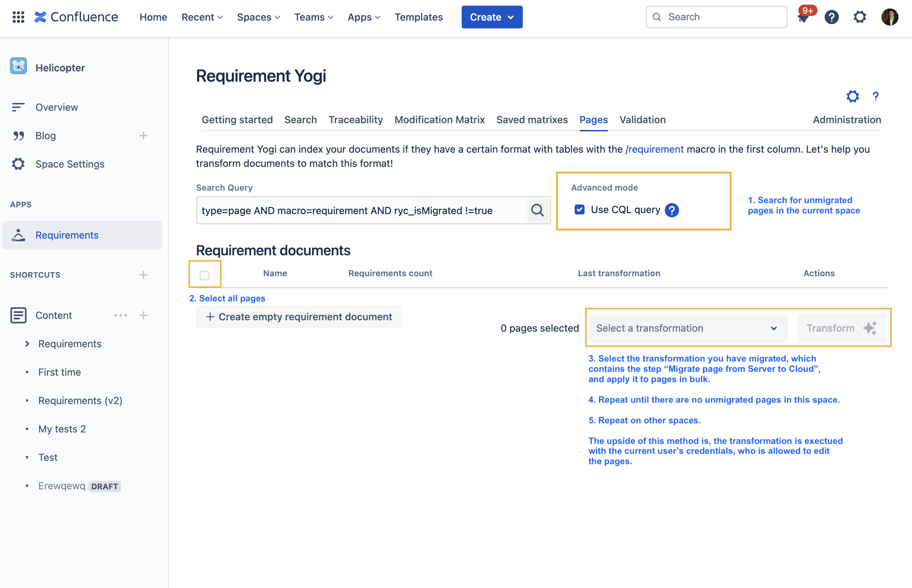Click the CQL query help icon
912x588 pixels.
click(672, 211)
